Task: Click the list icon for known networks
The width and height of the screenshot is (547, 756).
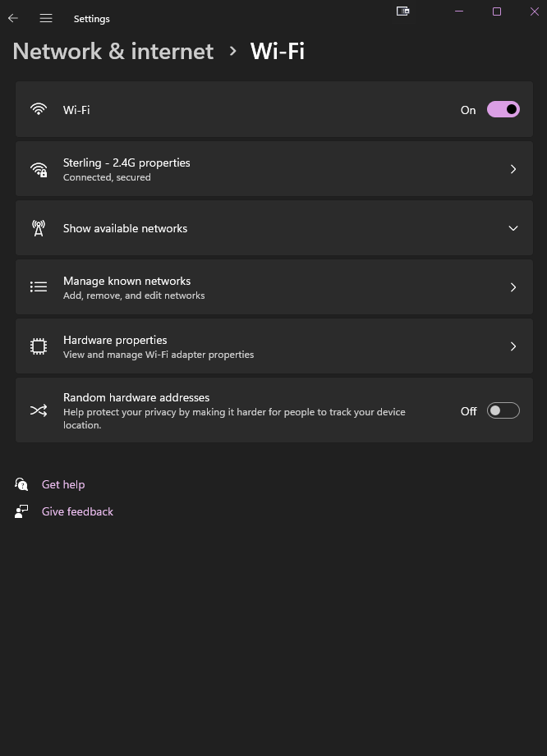Action: [39, 287]
